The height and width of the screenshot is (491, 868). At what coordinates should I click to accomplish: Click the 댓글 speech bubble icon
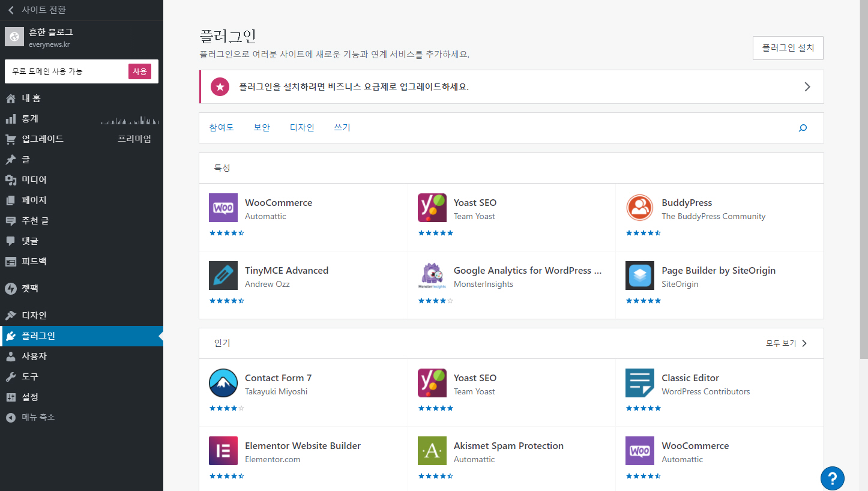click(x=11, y=241)
